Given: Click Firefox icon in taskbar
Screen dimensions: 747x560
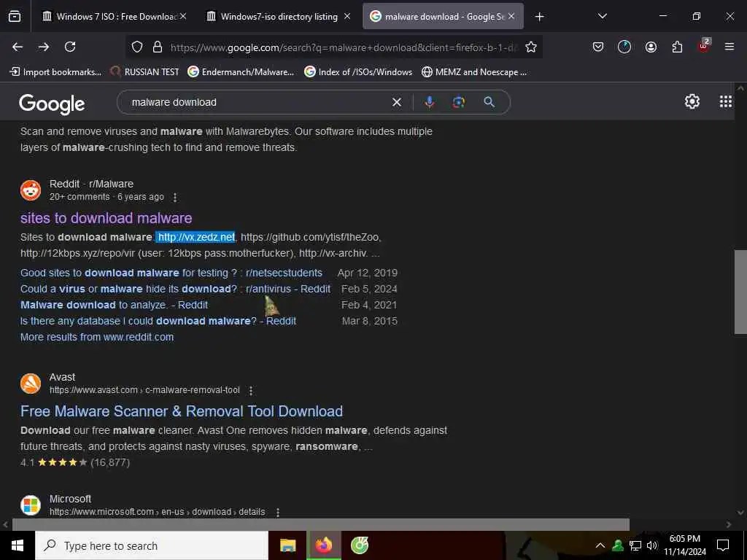Looking at the screenshot, I should (323, 545).
